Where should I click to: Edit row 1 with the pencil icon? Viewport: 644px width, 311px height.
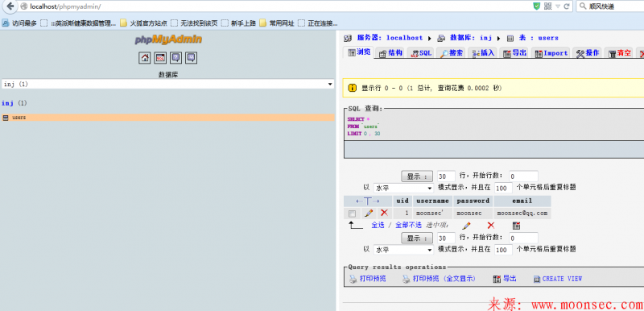tap(369, 213)
